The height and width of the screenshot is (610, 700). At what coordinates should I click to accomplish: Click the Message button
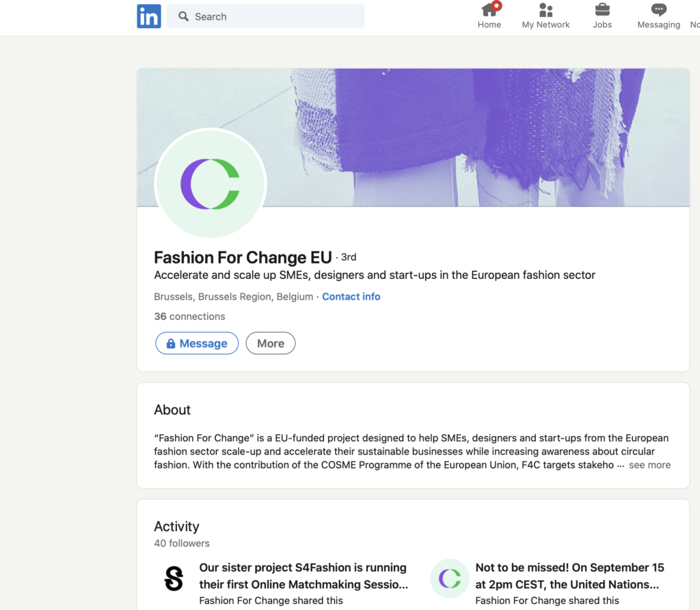coord(197,343)
